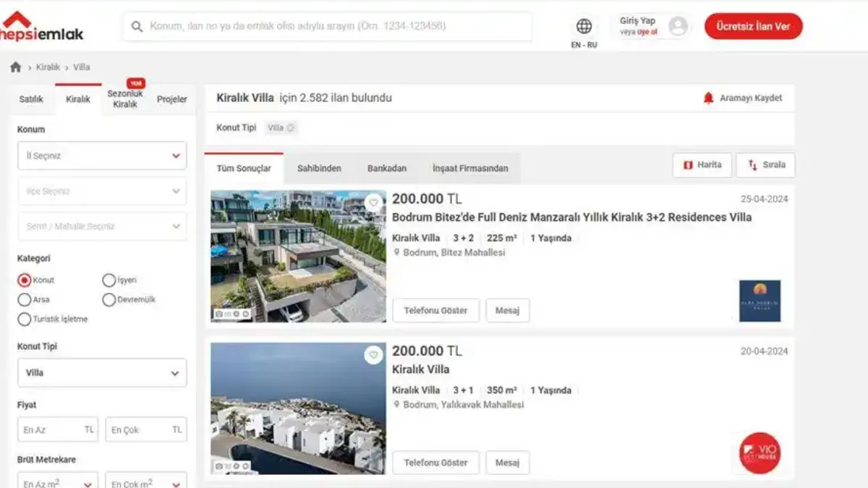Viewport: 868px width, 488px height.
Task: Show the Bankadan listings tab
Action: coord(387,168)
